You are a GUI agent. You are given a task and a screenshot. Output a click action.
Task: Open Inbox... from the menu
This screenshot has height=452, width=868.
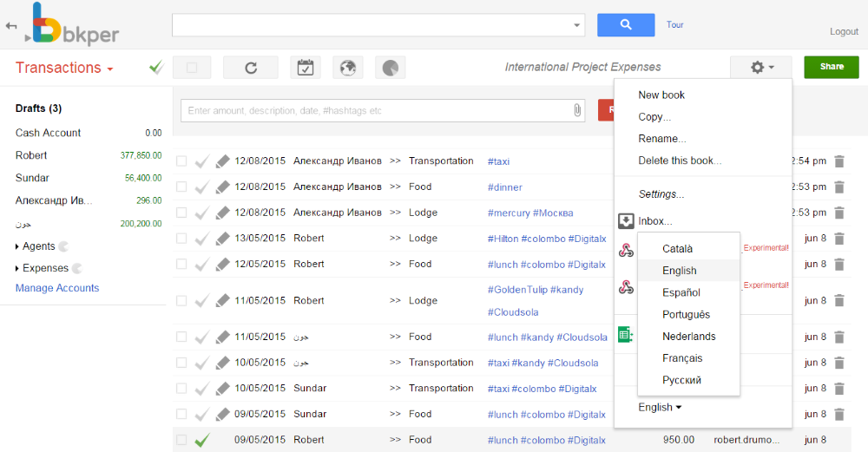(x=655, y=221)
